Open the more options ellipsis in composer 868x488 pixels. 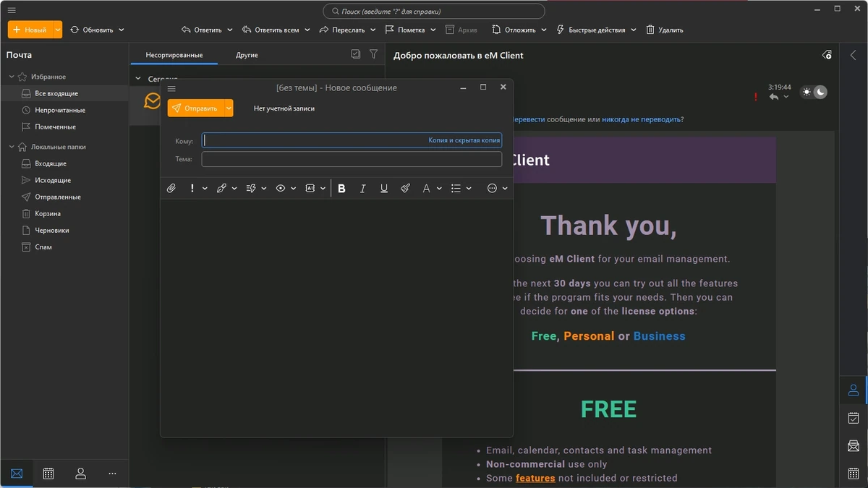click(493, 188)
